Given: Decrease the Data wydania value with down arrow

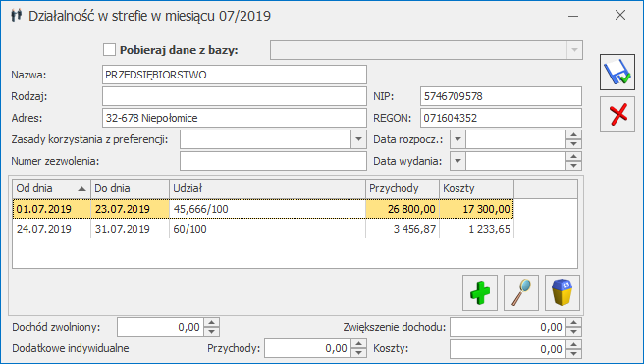Looking at the screenshot, I should point(573,166).
